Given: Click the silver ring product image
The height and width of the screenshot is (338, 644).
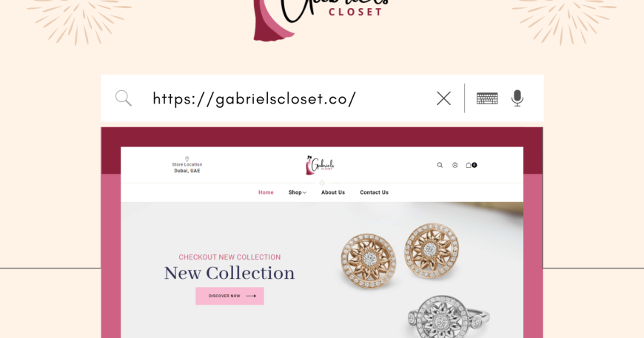Looking at the screenshot, I should [449, 317].
